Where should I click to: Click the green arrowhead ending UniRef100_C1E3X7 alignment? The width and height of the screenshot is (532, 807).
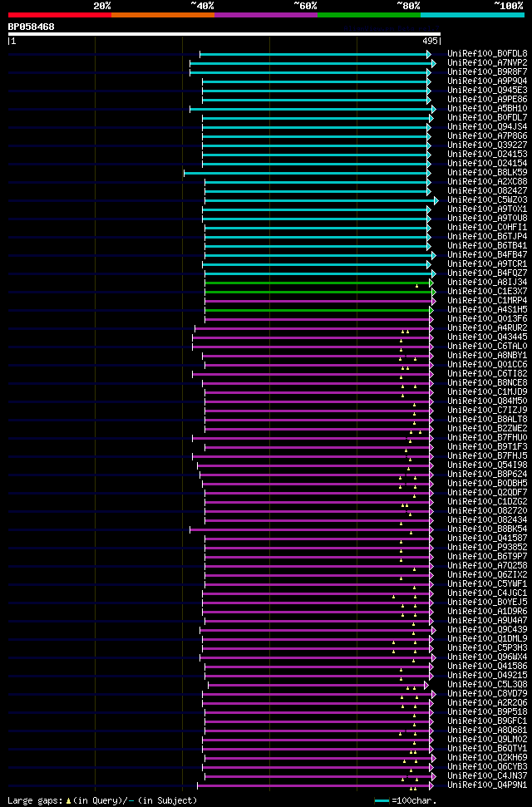point(434,292)
